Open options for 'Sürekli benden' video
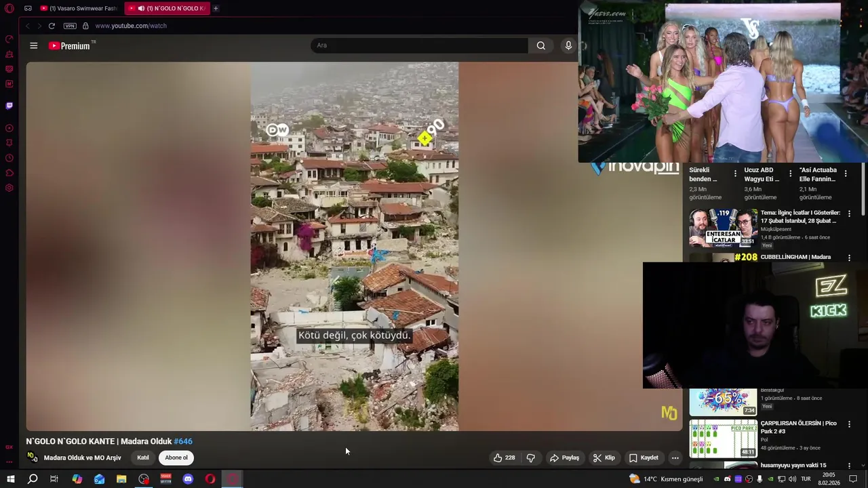The height and width of the screenshot is (488, 868). point(735,174)
